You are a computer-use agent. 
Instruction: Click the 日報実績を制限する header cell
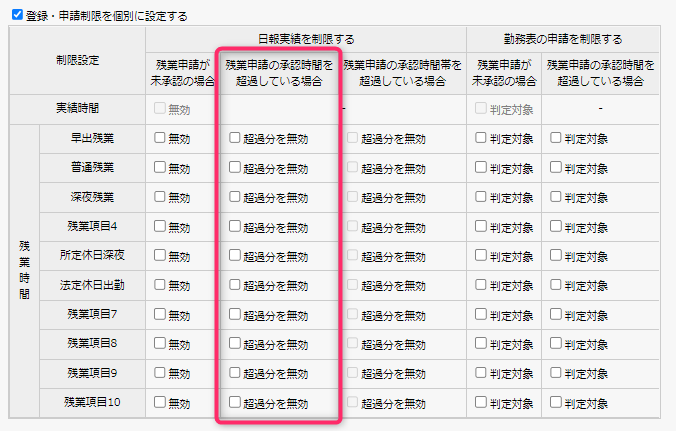[306, 39]
